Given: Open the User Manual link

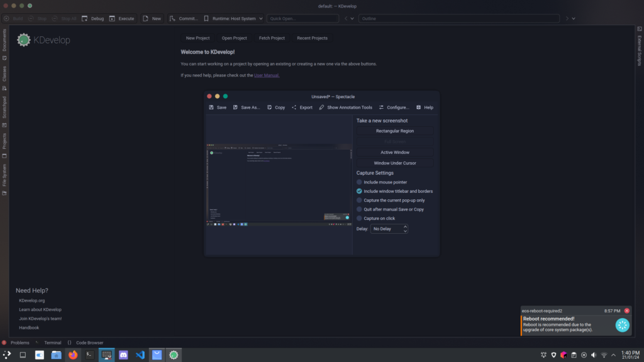Looking at the screenshot, I should [267, 75].
